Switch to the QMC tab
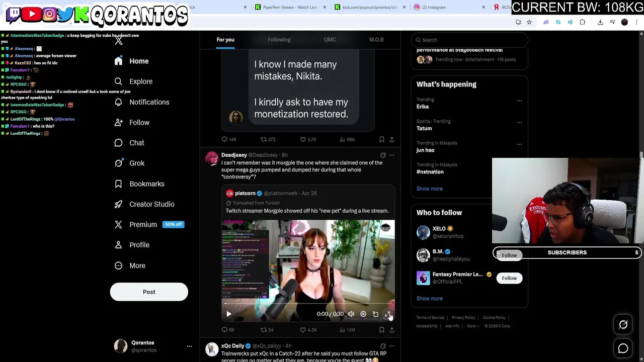The image size is (644, 362). [330, 40]
